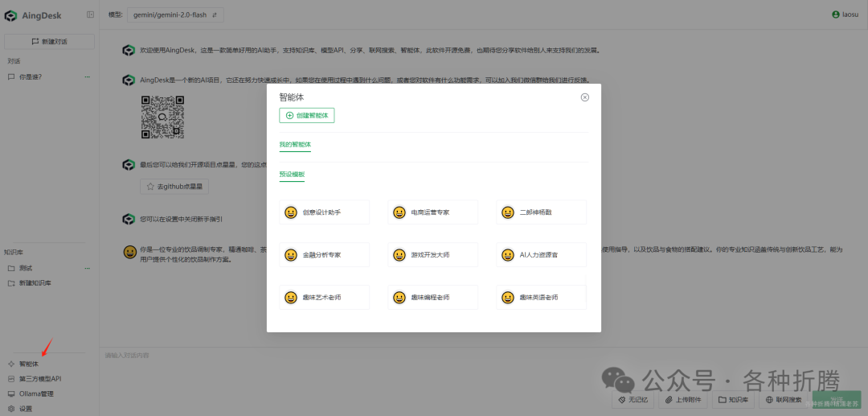868x416 pixels.
Task: Open 设置 from the sidebar menu
Action: pyautogui.click(x=26, y=409)
